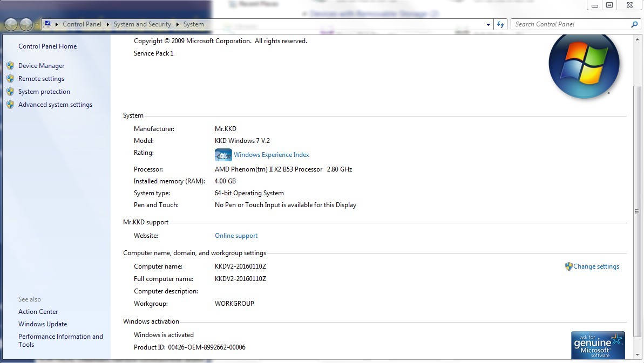Open Performance Information and Tools
The width and height of the screenshot is (644, 363).
60,340
